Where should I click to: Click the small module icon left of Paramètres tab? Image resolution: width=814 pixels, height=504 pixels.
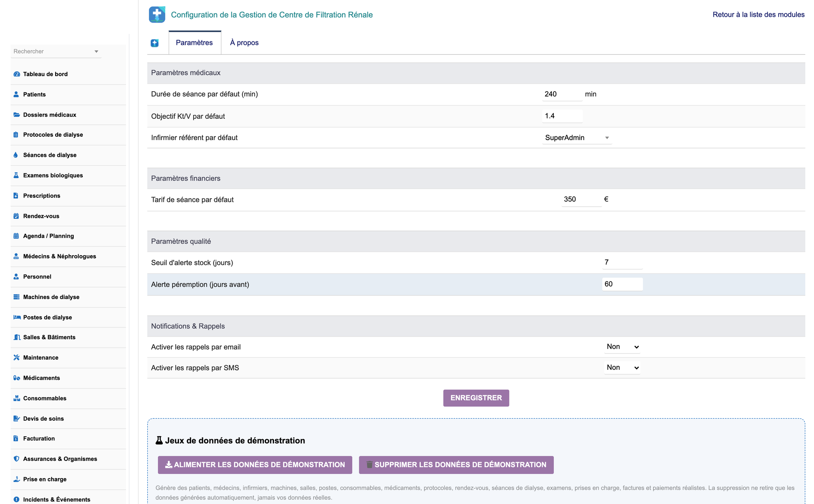click(155, 43)
